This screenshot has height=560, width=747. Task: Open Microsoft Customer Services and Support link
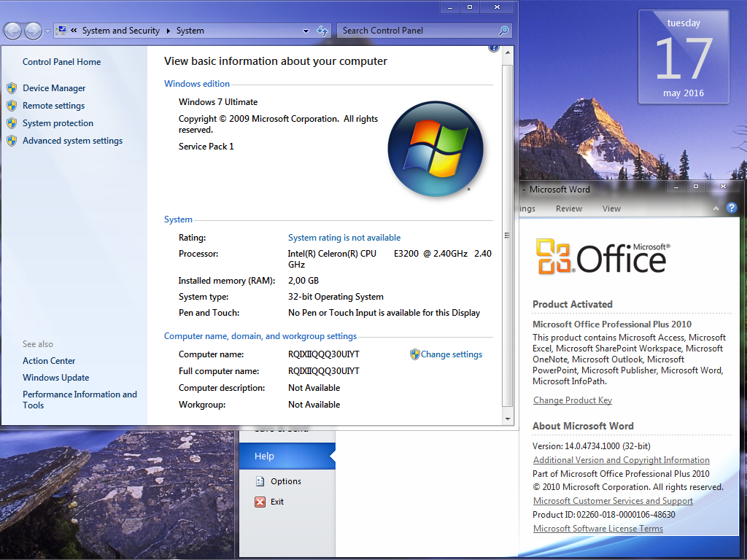[613, 501]
